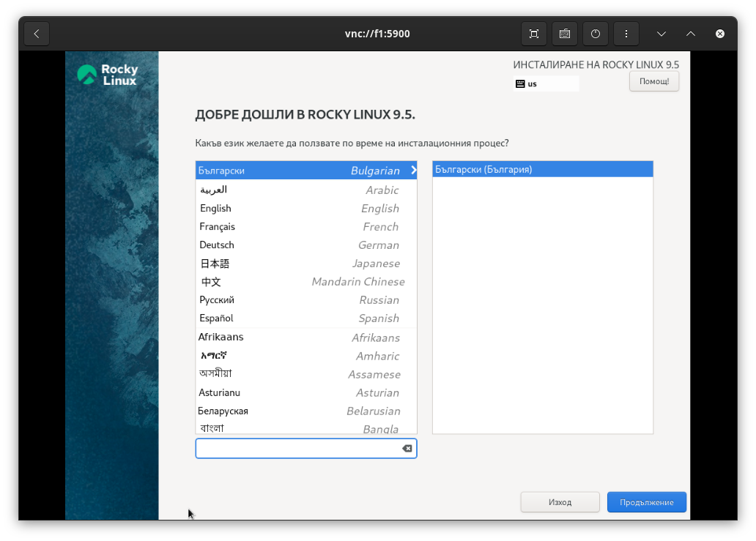Screen dimensions: 756x541
Task: Click the Изход quit button
Action: [x=560, y=502]
